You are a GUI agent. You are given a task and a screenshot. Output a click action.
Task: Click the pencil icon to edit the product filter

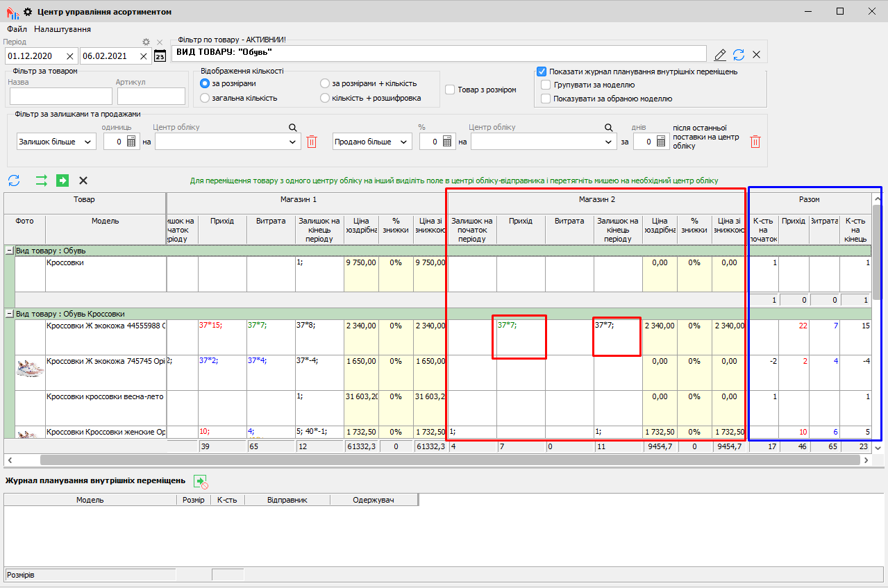[720, 55]
